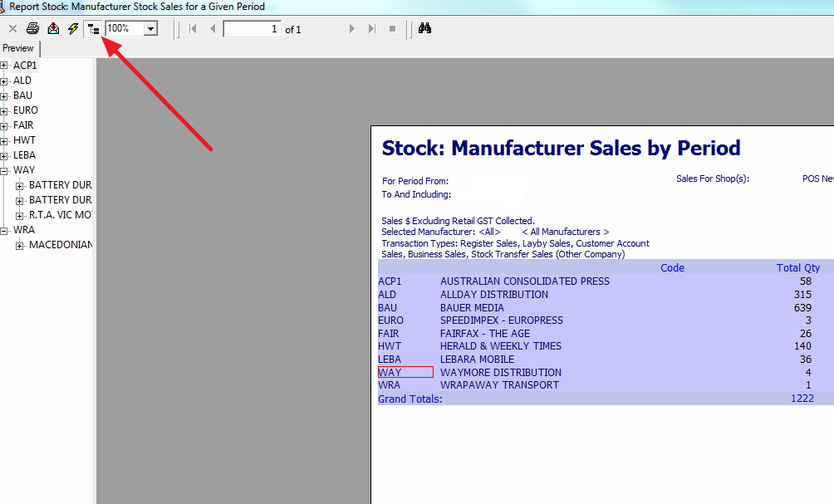Select HWT in the group tree
The width and height of the screenshot is (834, 504).
[24, 139]
